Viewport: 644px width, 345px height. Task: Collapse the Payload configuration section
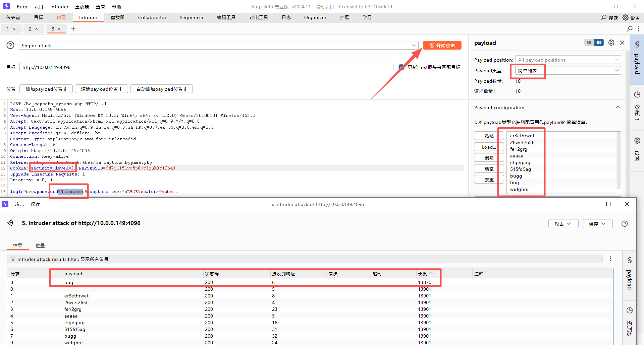point(618,107)
